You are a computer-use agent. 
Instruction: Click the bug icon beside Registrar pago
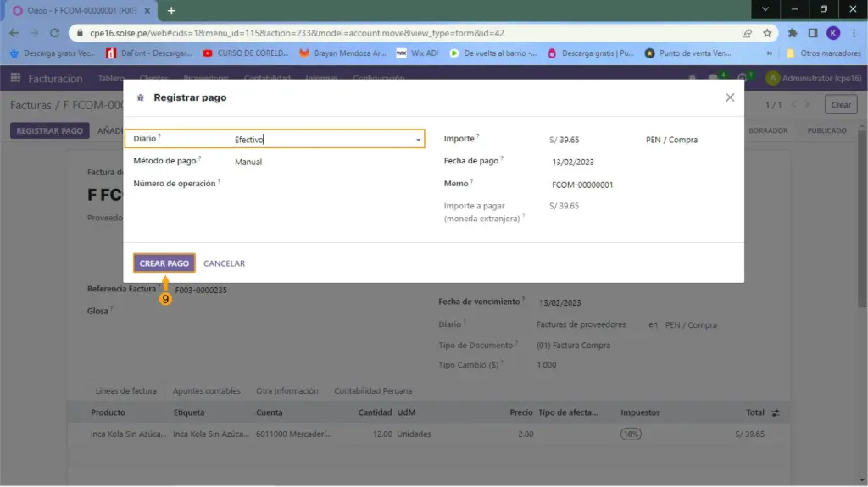pyautogui.click(x=141, y=98)
